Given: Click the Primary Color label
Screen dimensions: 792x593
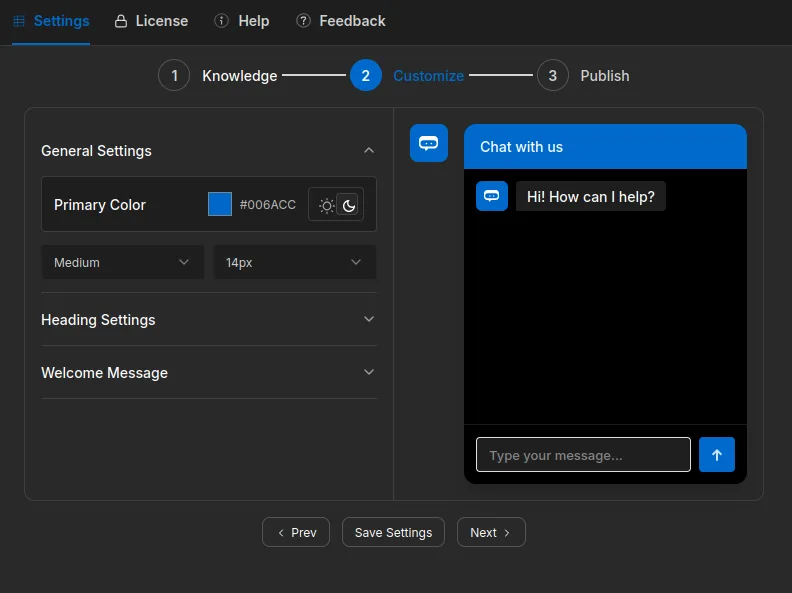Looking at the screenshot, I should click(100, 205).
